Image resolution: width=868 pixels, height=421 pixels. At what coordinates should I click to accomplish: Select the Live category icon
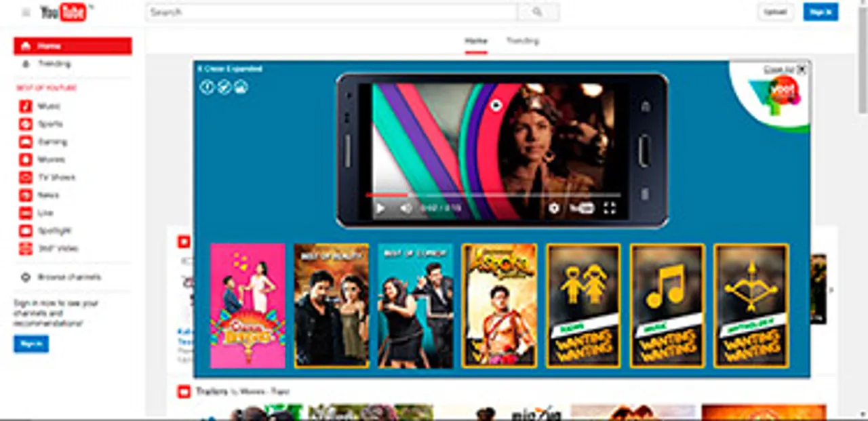click(25, 213)
